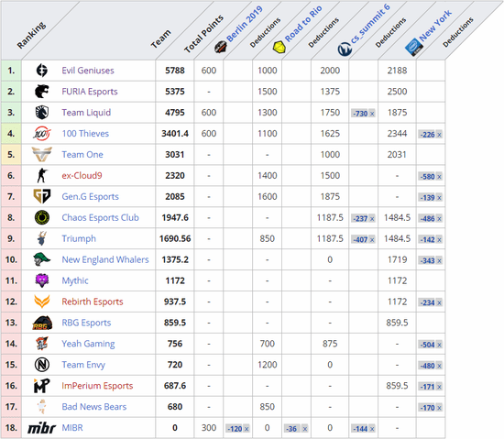Open the 100 Thieves team page
The height and width of the screenshot is (439, 504).
[x=85, y=134]
